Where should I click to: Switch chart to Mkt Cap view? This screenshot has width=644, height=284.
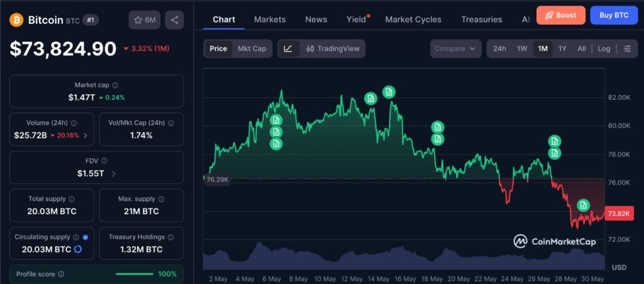[x=252, y=49]
